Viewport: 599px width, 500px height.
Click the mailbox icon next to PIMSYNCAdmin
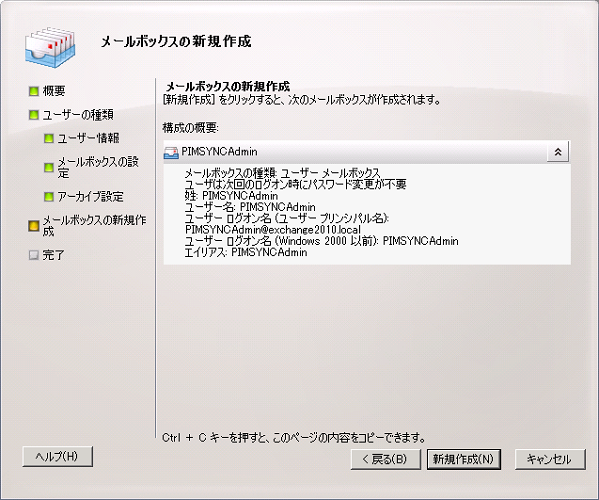[171, 152]
